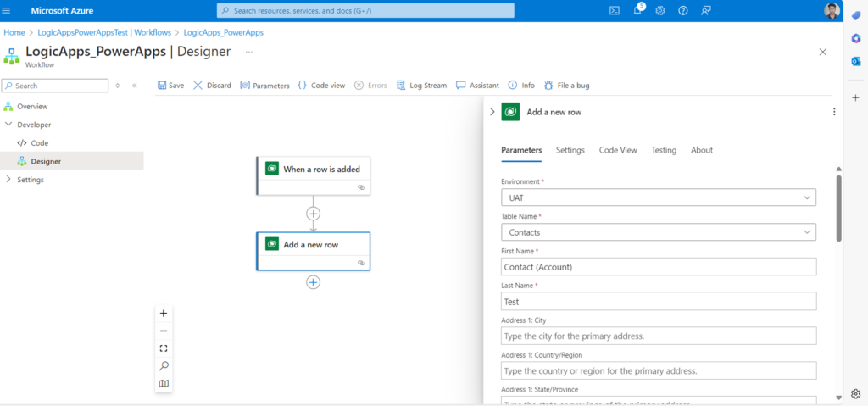Click the expand/collapse all menu arrows icon
This screenshot has height=406, width=868.
click(x=117, y=86)
